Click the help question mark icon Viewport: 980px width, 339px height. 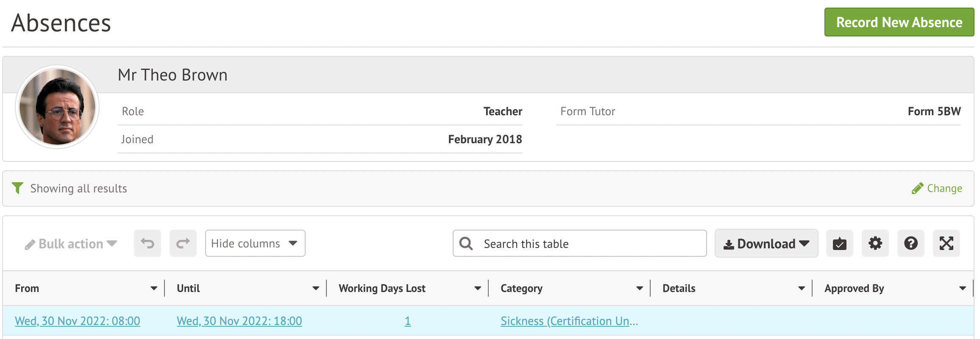[910, 243]
